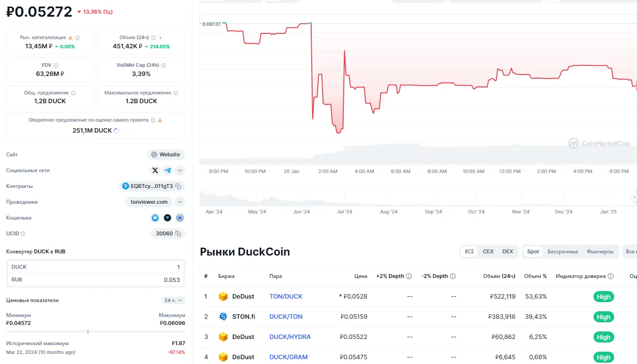Open the DuckCoin Website link
Viewport: 637px width, 364px height.
click(x=166, y=155)
